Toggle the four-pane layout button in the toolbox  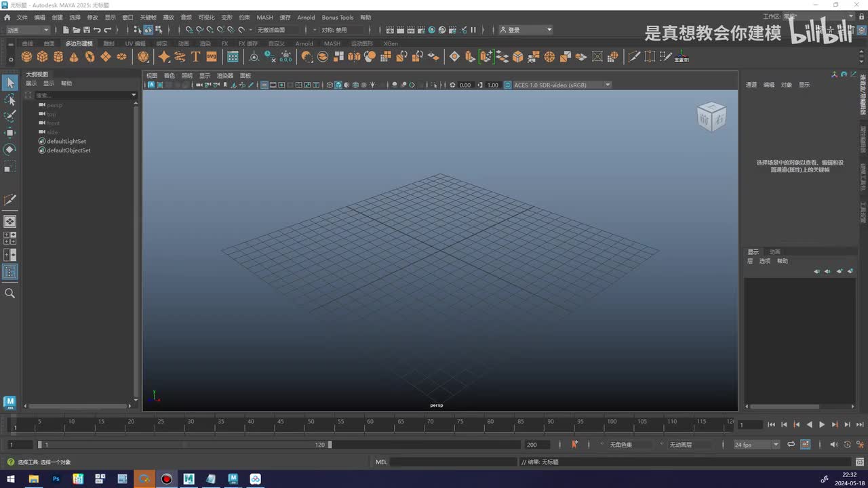9,238
